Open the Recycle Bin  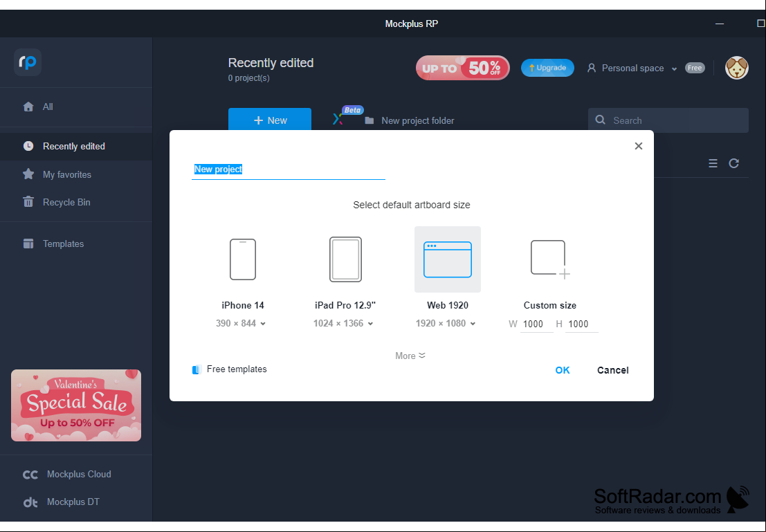[76, 202]
